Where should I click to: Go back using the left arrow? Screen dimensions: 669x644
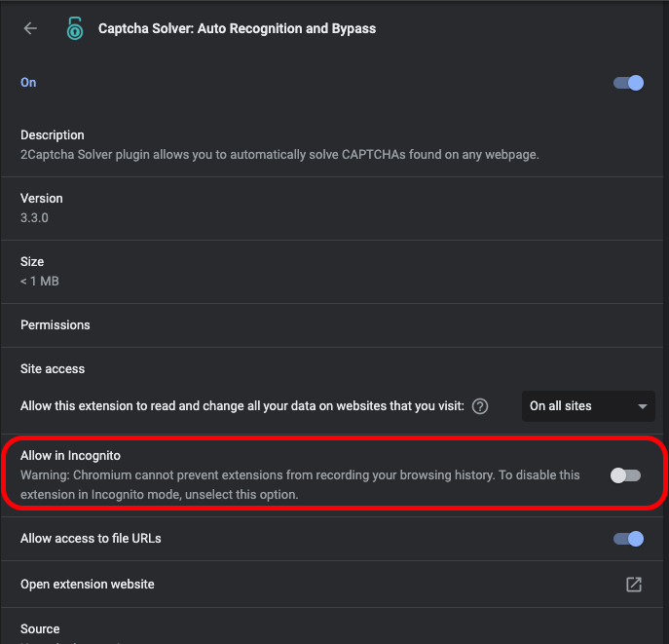(30, 28)
